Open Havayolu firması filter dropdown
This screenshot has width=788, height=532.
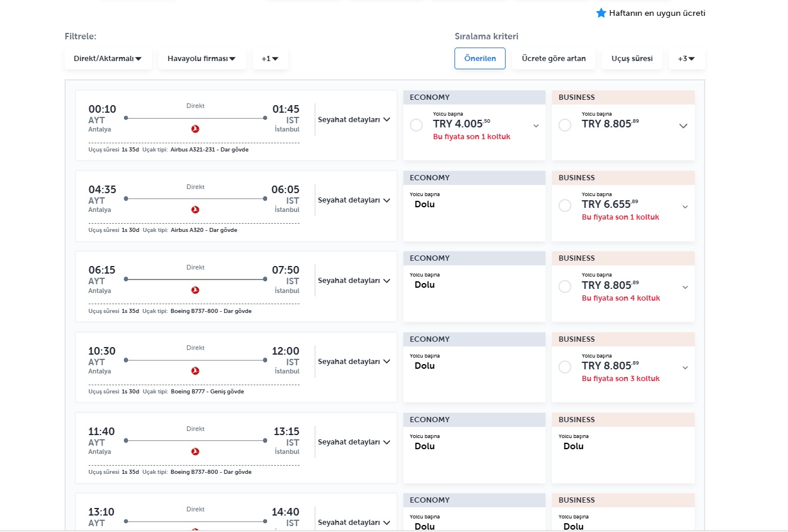202,59
